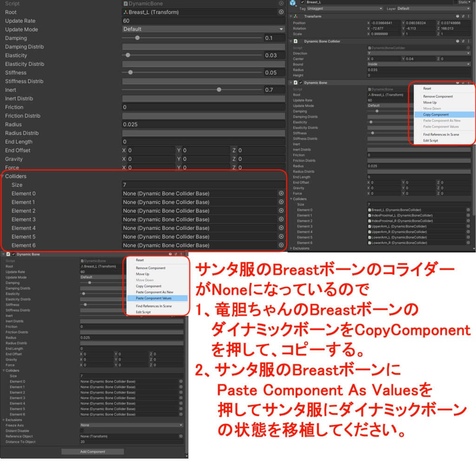The width and height of the screenshot is (476, 475).
Task: Open object picker beside IndexProximal_L (DynamicBoneCollider)
Action: click(x=468, y=215)
